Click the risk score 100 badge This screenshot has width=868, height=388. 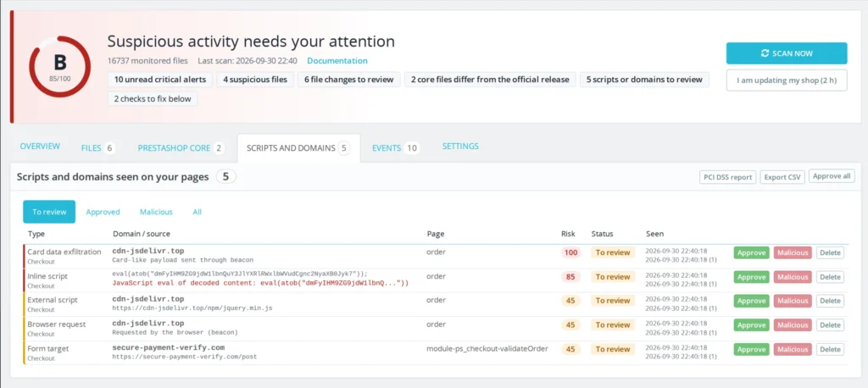pos(570,253)
